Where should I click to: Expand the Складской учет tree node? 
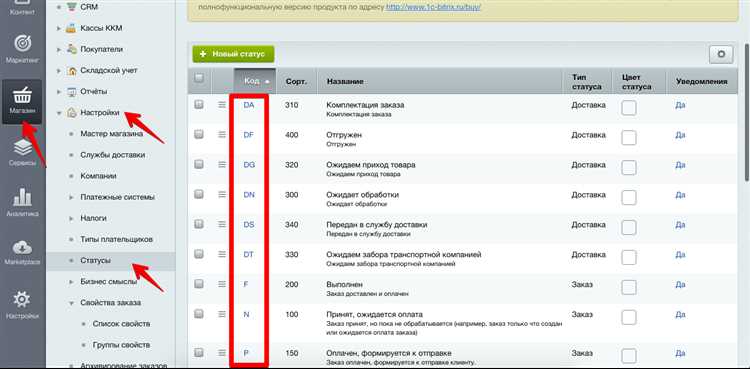tap(59, 70)
